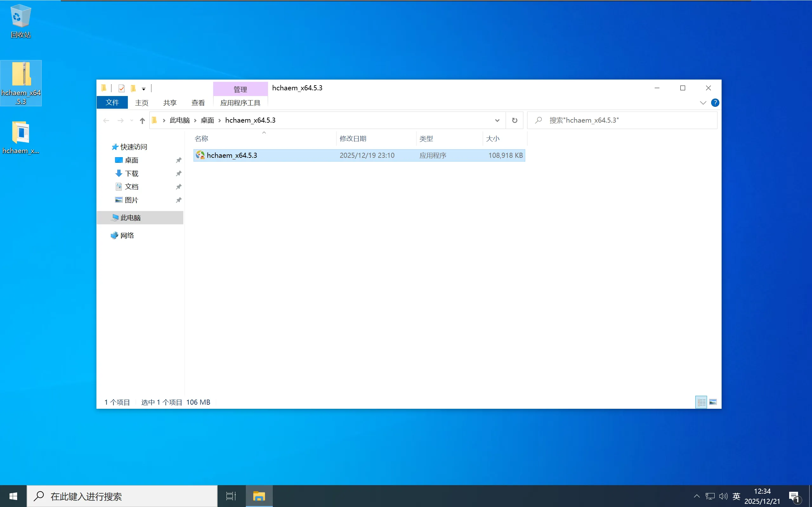The image size is (812, 507).
Task: Click the New folder icon in title bar
Action: click(x=133, y=88)
